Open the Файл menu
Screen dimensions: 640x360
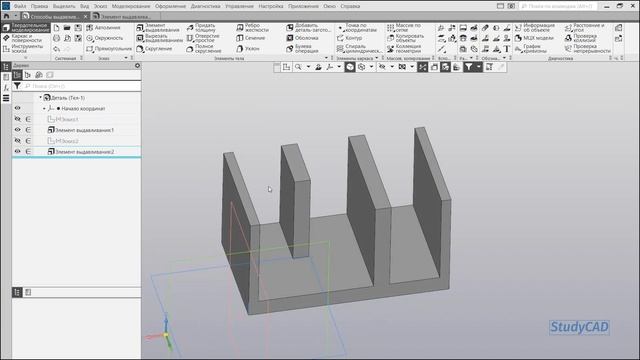[20, 6]
